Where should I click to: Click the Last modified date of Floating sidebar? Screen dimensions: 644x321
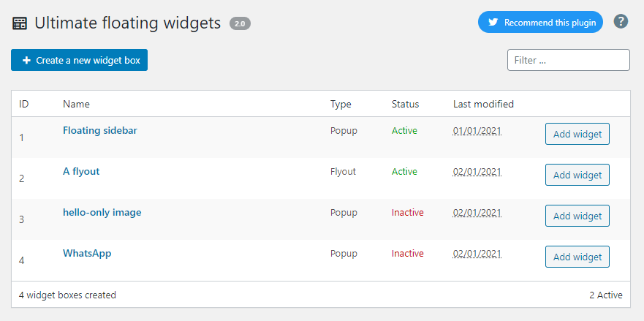(477, 131)
